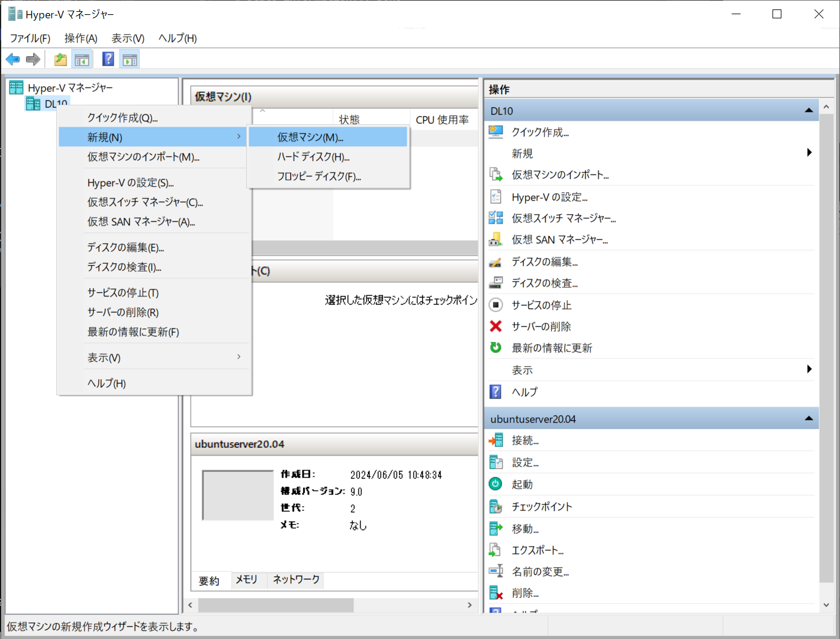Click the Virtual Switch Manager icon

coord(496,218)
